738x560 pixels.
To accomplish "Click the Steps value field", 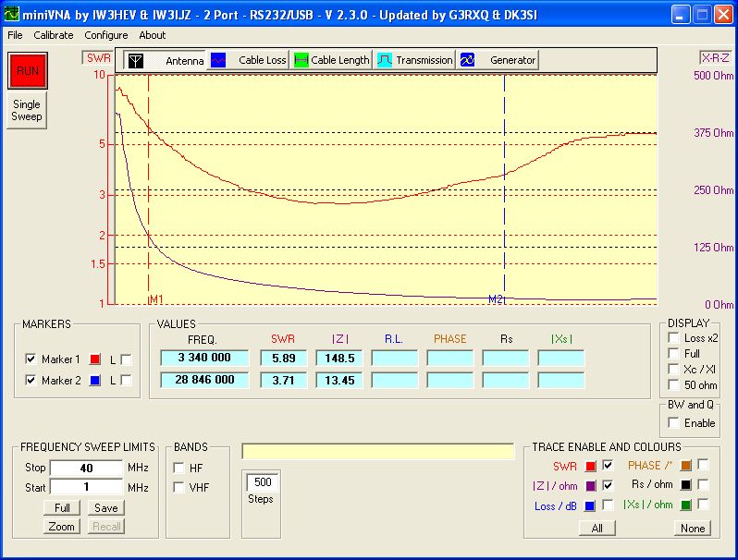I will [x=263, y=481].
